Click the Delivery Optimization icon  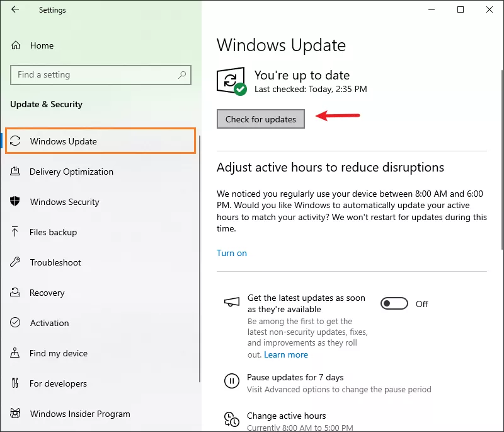[x=15, y=171]
